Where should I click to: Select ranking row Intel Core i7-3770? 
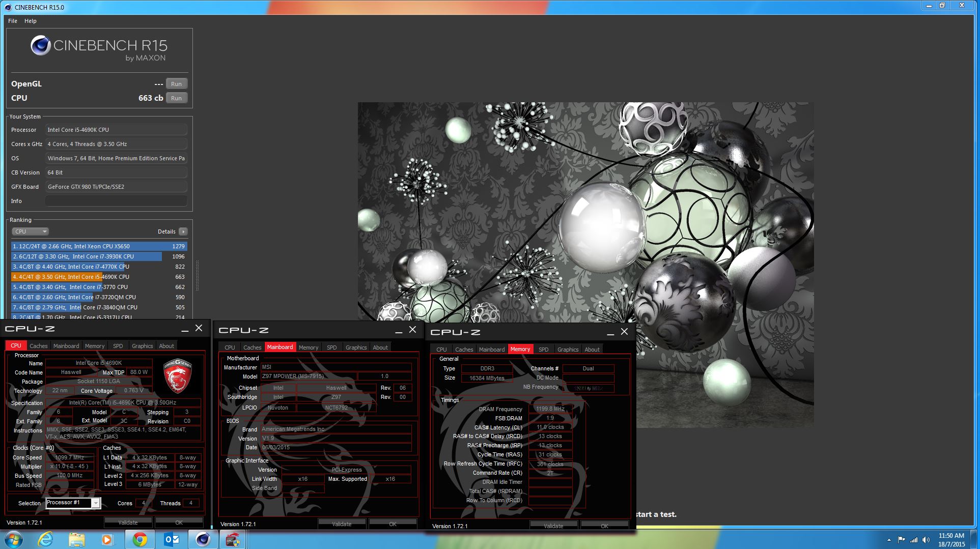99,287
